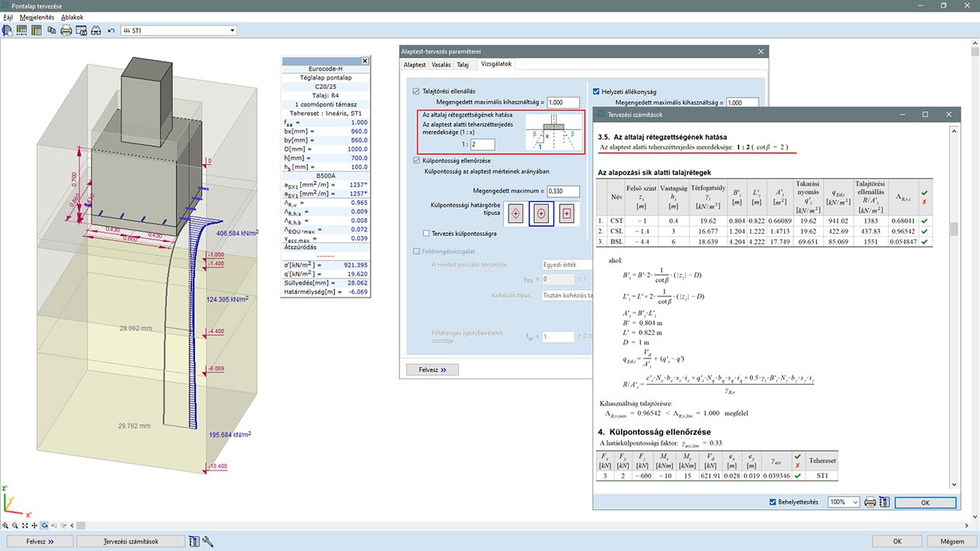Click printer icon in Tervezési számítások window
The width and height of the screenshot is (980, 551).
click(870, 502)
